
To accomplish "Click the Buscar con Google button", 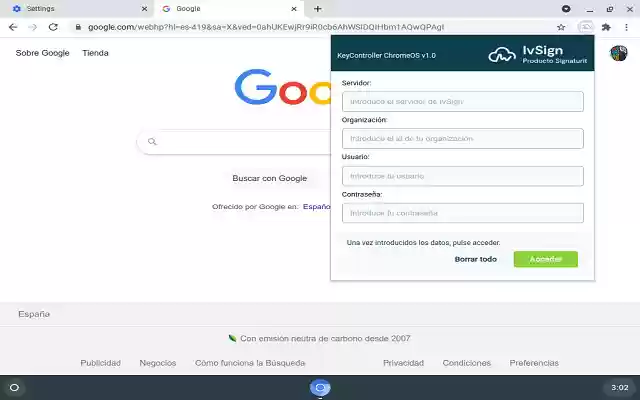I will pyautogui.click(x=269, y=178).
